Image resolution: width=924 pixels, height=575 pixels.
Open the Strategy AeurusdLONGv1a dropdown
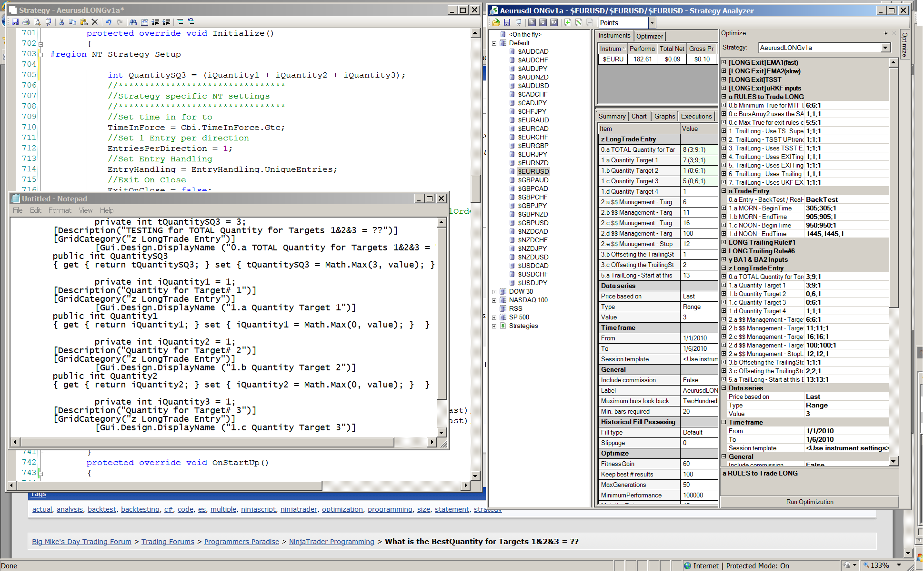pyautogui.click(x=885, y=48)
